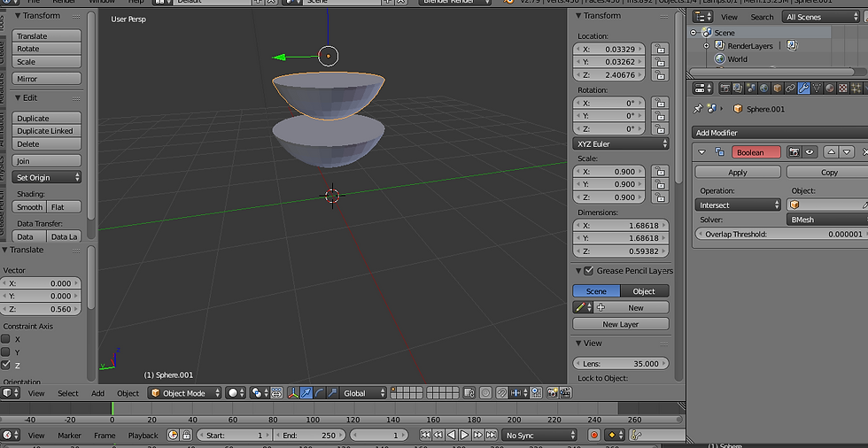
Task: Open the Playback menu in timeline
Action: [x=143, y=436]
